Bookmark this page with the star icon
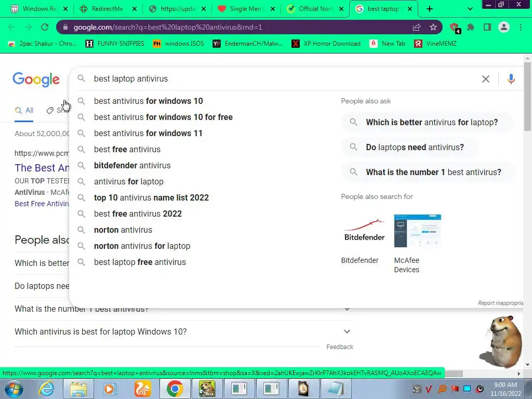This screenshot has width=532, height=399. [433, 27]
